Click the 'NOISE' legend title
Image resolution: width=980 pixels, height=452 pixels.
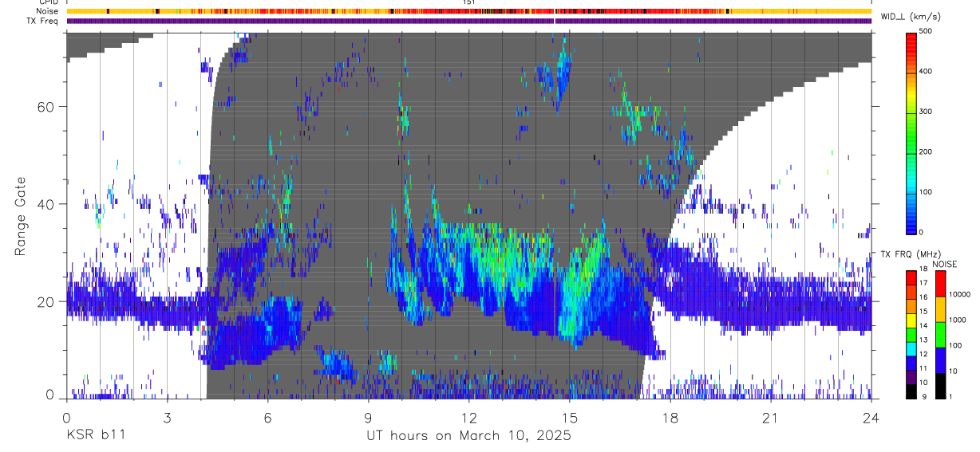pos(944,264)
